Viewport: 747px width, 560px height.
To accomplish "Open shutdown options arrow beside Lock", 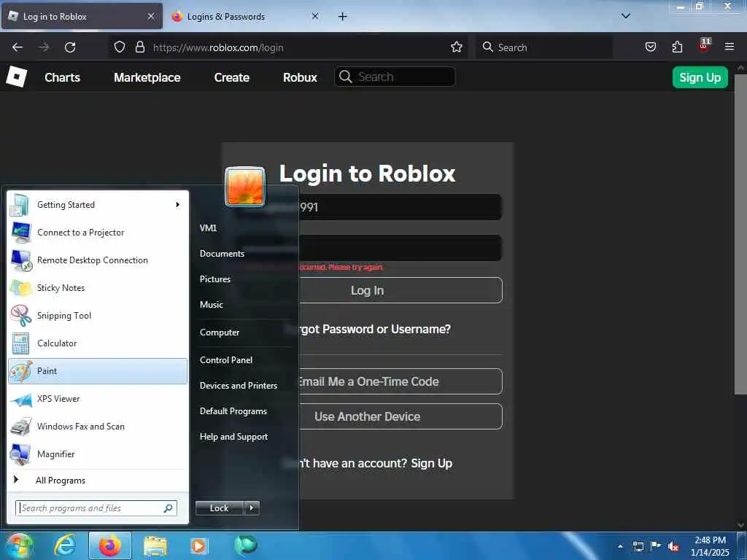I will pyautogui.click(x=252, y=508).
